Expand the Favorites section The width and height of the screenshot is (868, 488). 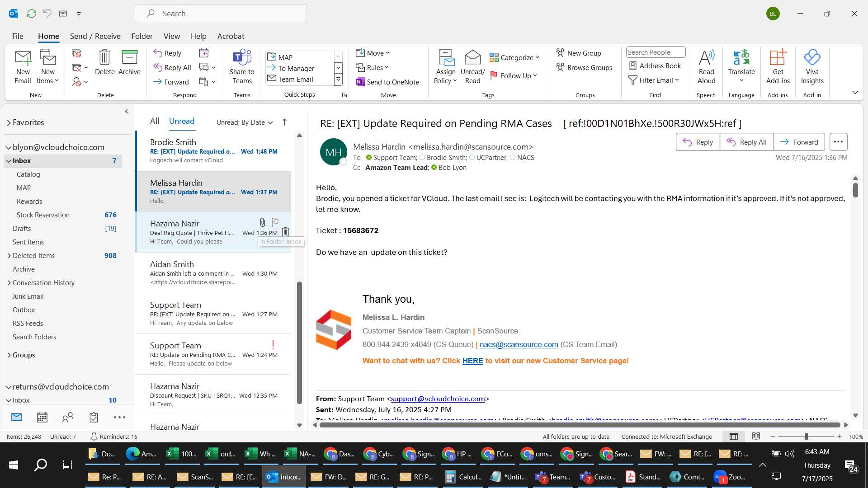(9, 122)
